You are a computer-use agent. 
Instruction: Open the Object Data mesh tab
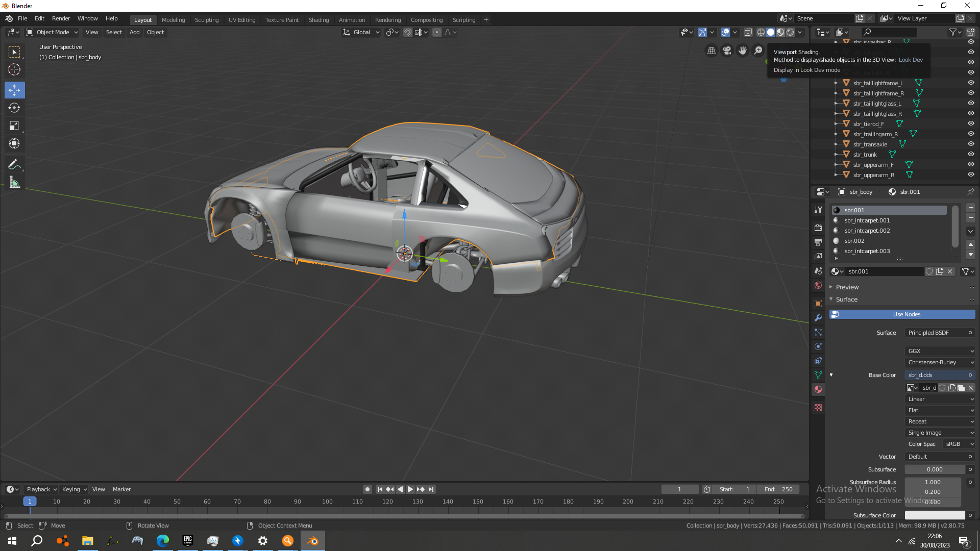818,375
